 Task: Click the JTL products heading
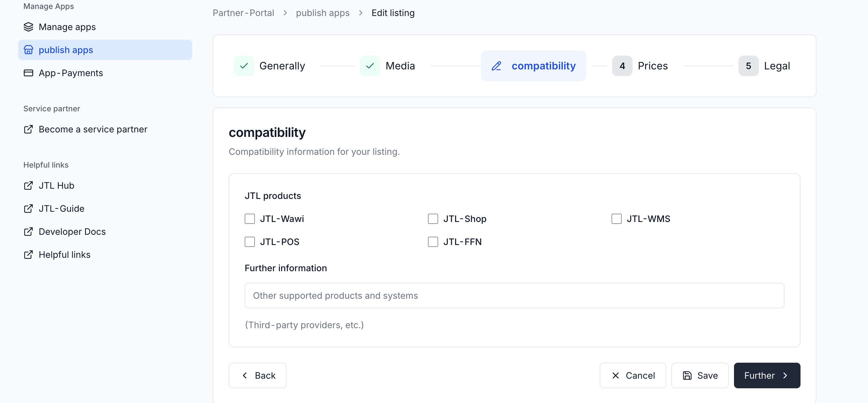272,196
